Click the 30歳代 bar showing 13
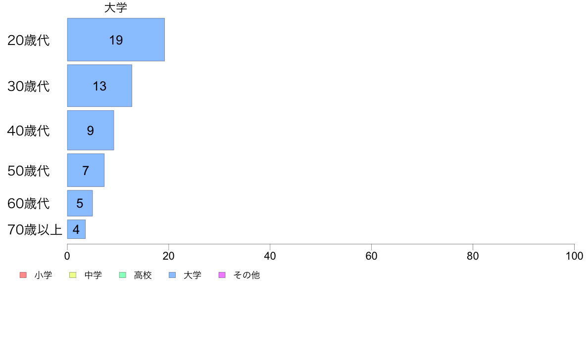This screenshot has height=364, width=588. click(x=99, y=86)
